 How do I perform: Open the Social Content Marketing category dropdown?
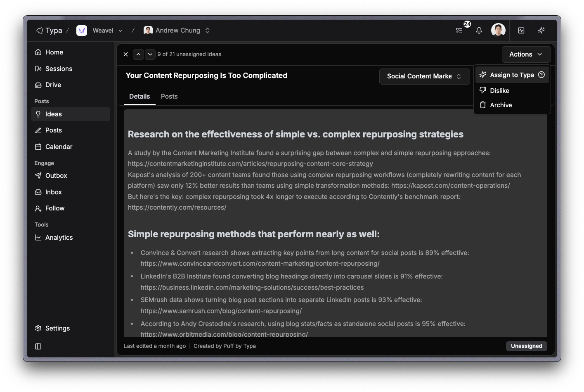424,76
